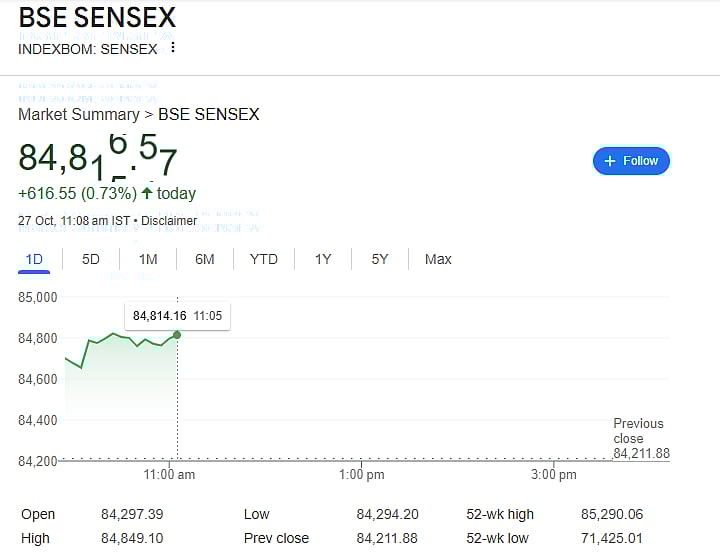The image size is (720, 558).
Task: Open the three-dot options menu beside SENSEX
Action: coord(173,48)
